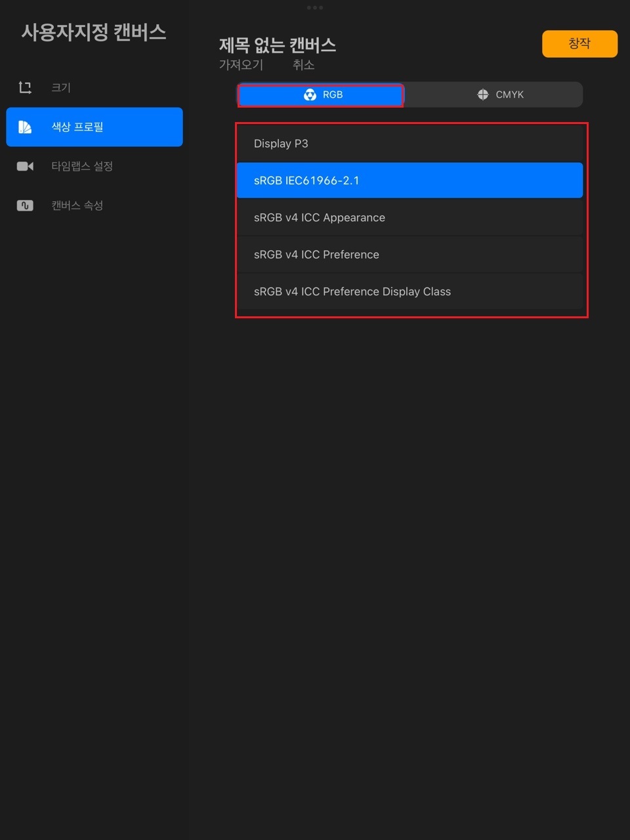The image size is (630, 840).
Task: Click the crop icon next to 크기
Action: (25, 87)
